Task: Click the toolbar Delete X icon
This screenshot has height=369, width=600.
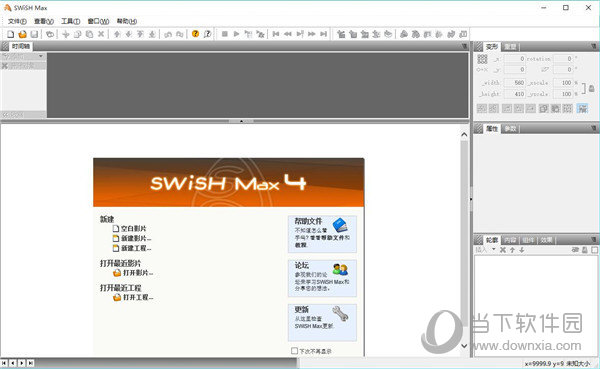Action: [101, 34]
